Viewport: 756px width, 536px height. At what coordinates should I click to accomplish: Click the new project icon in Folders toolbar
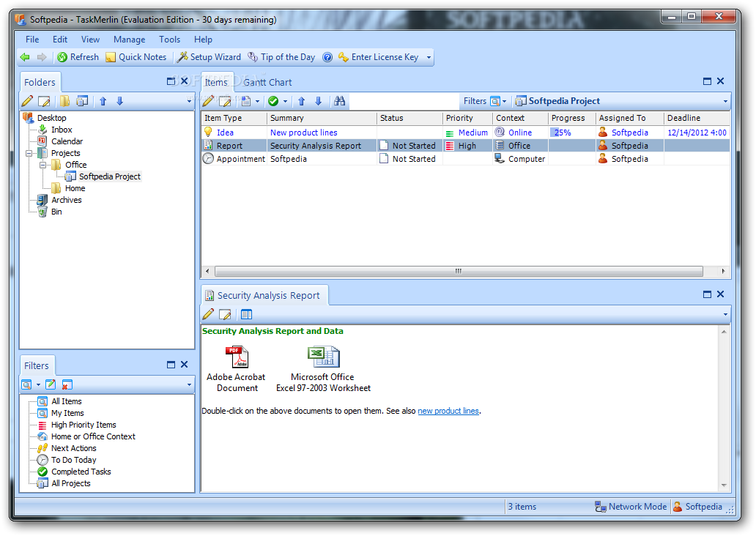tap(83, 101)
